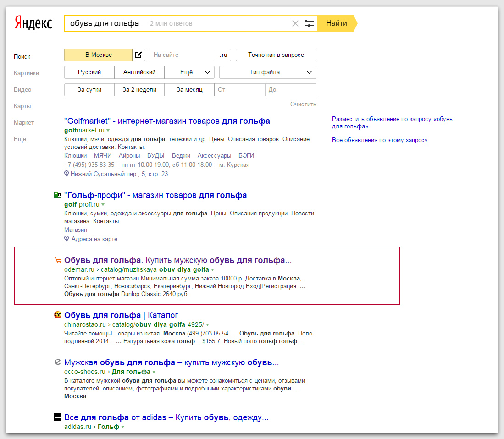Click adidas favicon icon

(57, 417)
